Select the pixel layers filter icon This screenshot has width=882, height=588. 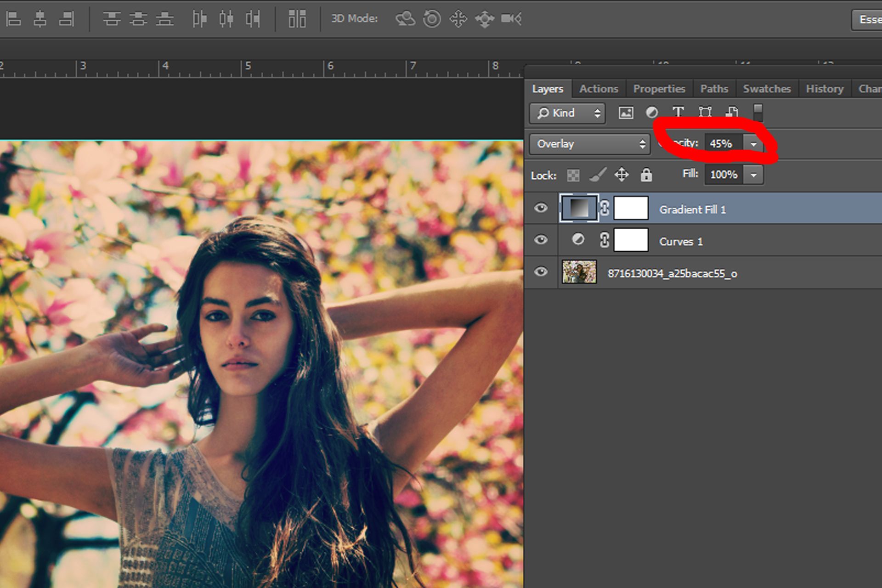tap(626, 113)
